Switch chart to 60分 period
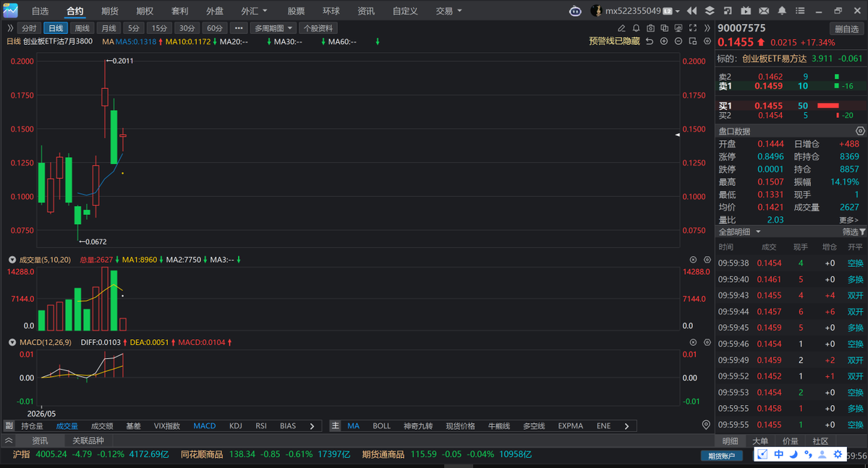Image resolution: width=868 pixels, height=468 pixels. coord(214,28)
